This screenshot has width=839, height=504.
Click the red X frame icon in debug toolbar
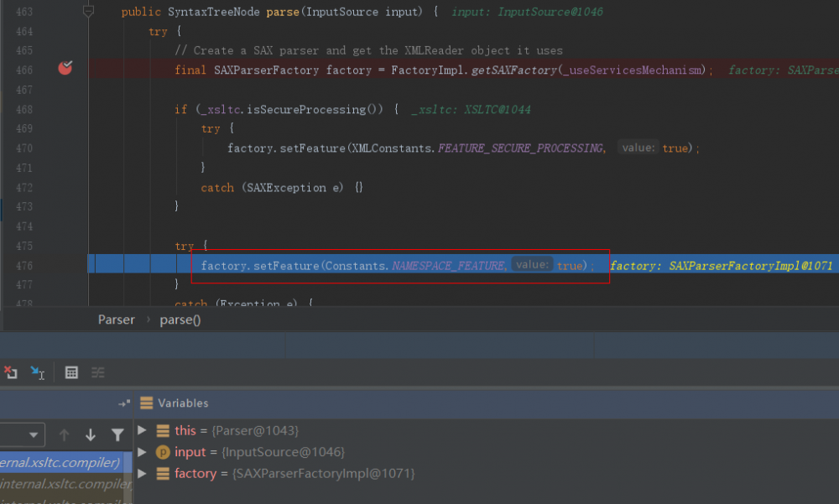(x=11, y=372)
